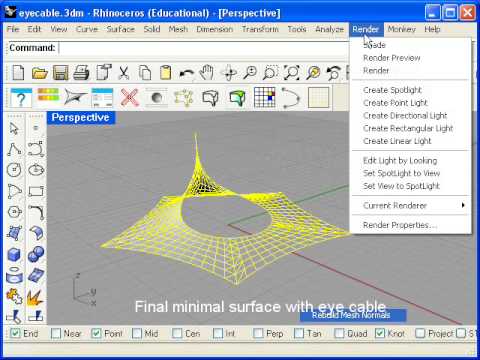
Task: Click the Help question mark icon
Action: (21, 97)
